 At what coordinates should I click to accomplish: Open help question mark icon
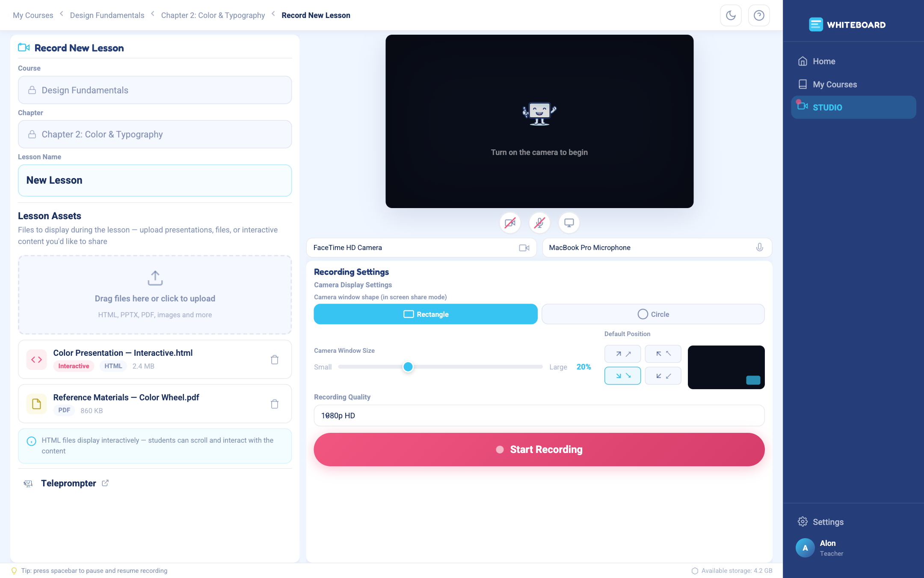(x=759, y=15)
